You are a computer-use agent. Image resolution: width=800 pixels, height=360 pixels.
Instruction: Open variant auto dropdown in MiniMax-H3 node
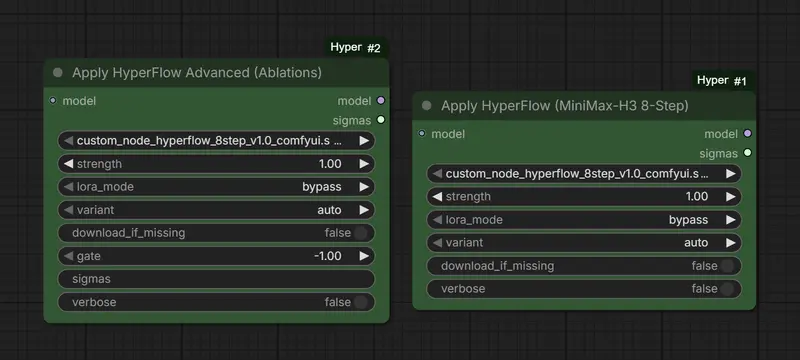[x=584, y=243]
